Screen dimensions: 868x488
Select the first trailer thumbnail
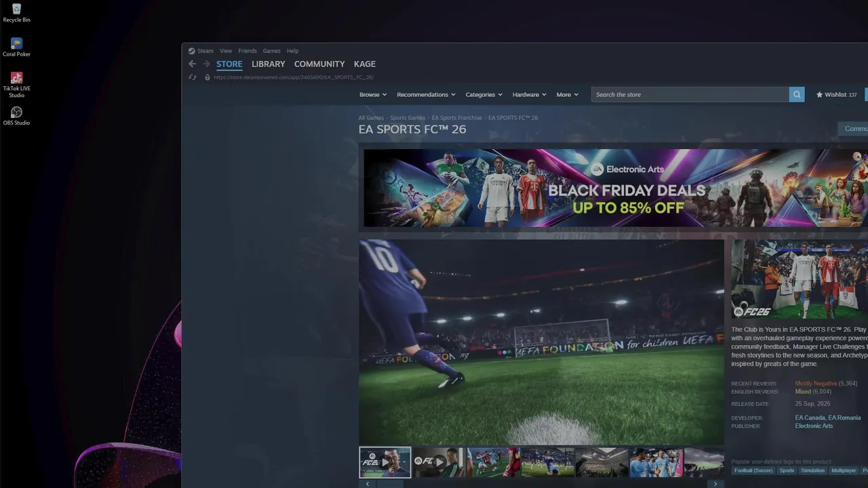pyautogui.click(x=385, y=462)
